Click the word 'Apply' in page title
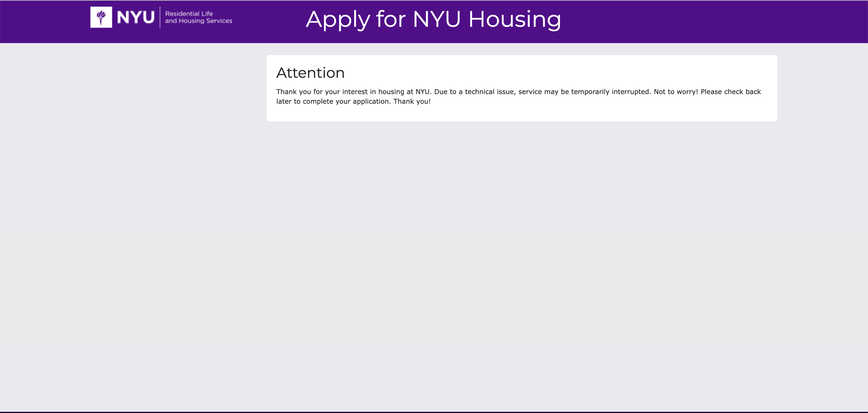Image resolution: width=868 pixels, height=413 pixels. point(338,19)
